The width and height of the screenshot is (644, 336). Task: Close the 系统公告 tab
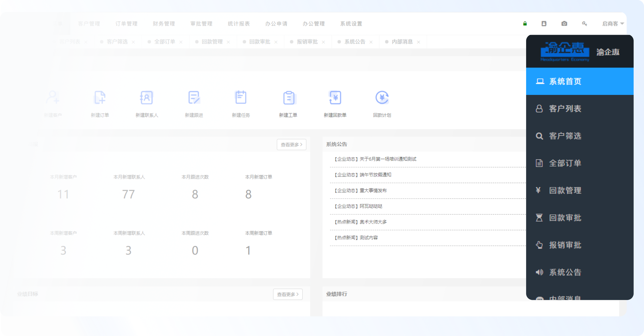click(371, 42)
